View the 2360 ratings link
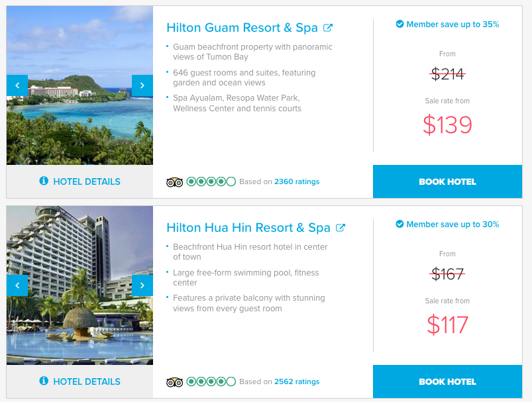This screenshot has height=402, width=532. 297,181
